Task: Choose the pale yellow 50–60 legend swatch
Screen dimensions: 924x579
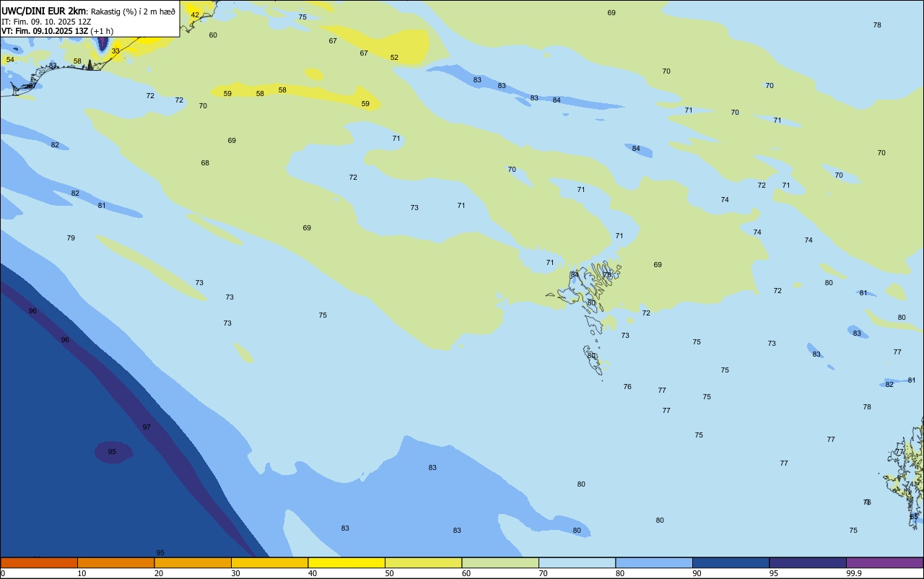Action: tap(423, 562)
